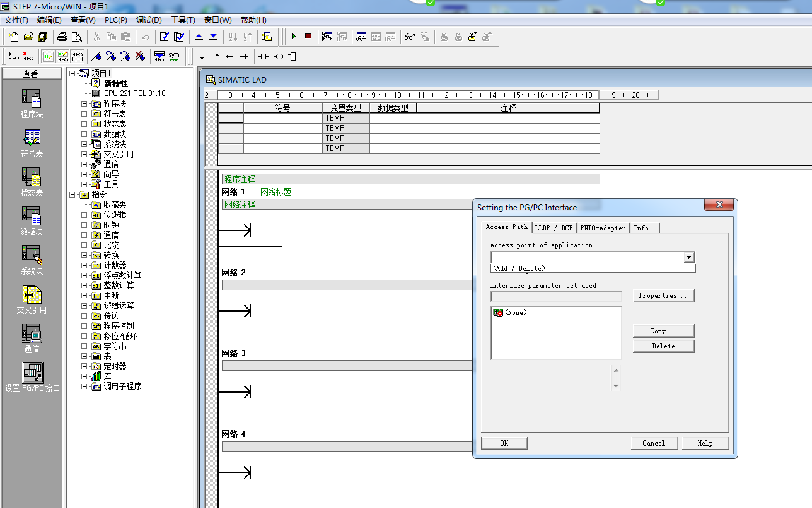The image size is (812, 508).
Task: Select CPU 221 REL 01.10 in the tree
Action: coord(134,93)
